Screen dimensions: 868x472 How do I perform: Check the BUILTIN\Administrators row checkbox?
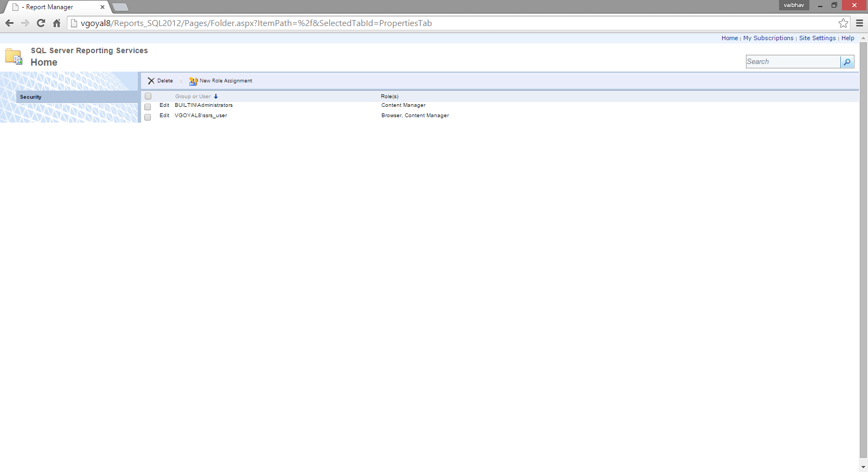coord(148,107)
